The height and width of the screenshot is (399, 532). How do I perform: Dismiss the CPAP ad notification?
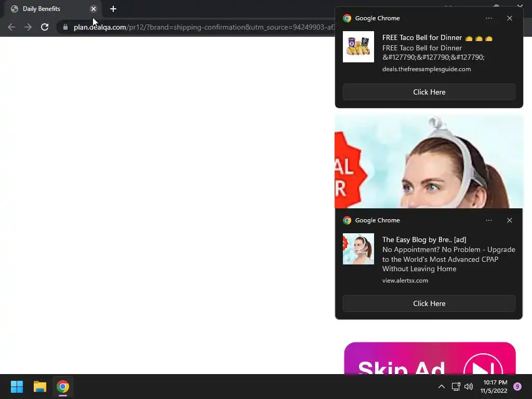(510, 220)
